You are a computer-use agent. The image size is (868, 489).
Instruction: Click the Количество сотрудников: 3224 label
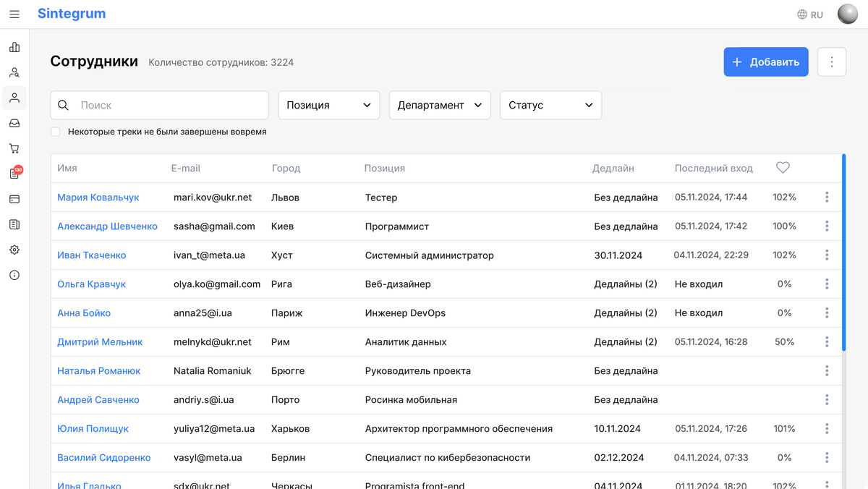tap(221, 62)
